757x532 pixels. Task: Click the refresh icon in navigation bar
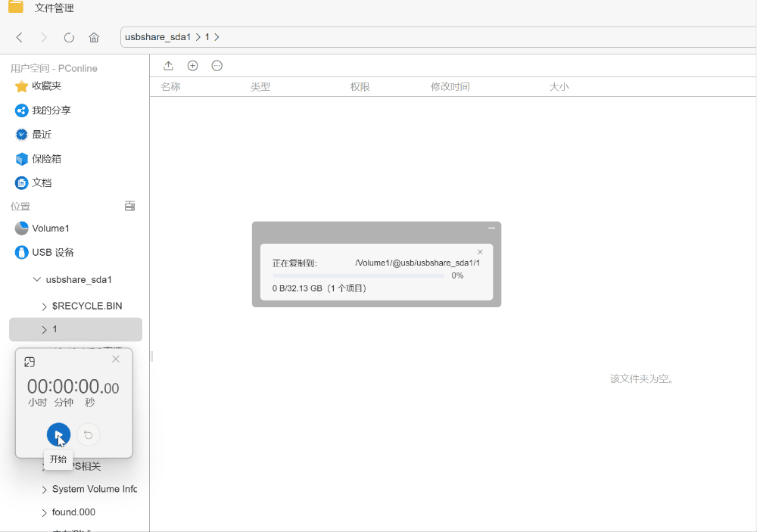69,37
